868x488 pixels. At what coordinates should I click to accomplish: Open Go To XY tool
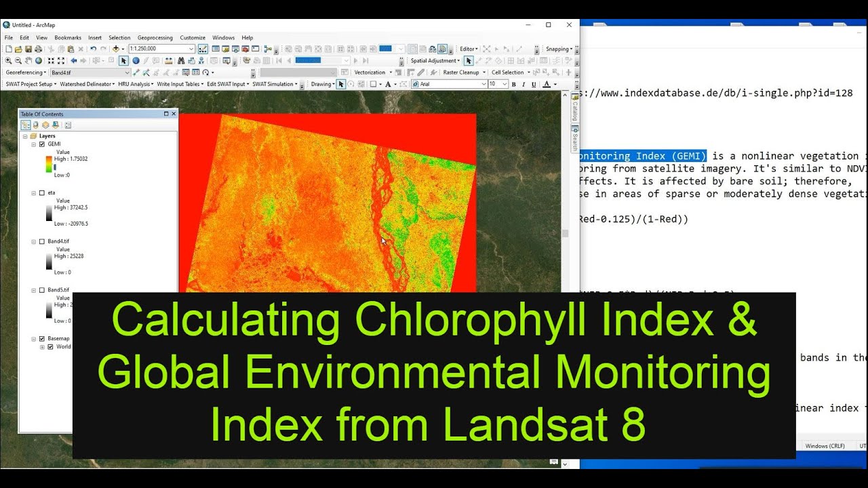point(201,60)
